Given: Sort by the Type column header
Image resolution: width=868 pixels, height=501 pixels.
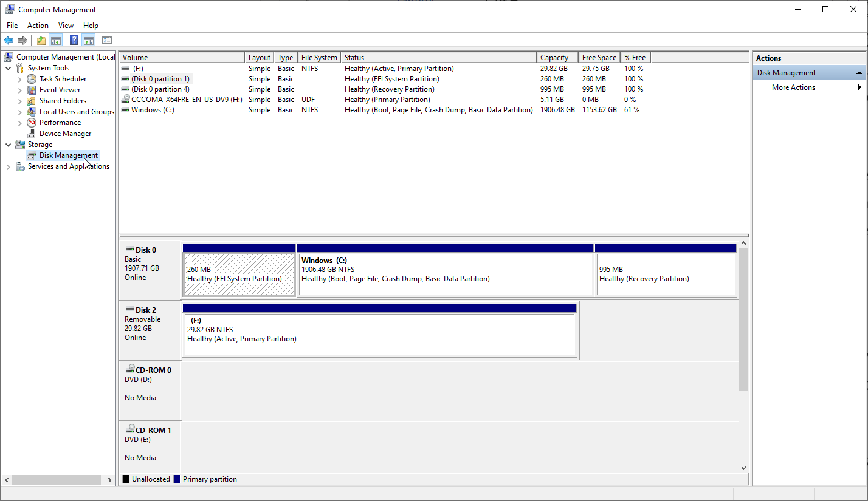Looking at the screenshot, I should tap(286, 58).
